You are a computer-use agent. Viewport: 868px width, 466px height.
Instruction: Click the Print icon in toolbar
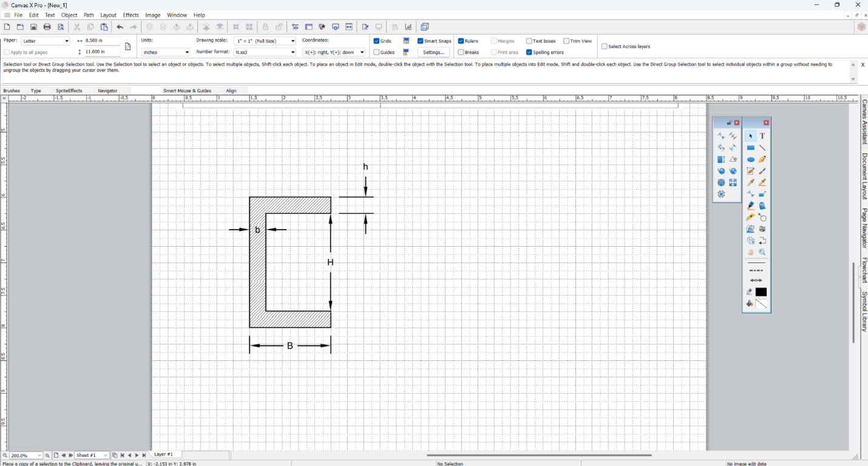(x=47, y=27)
